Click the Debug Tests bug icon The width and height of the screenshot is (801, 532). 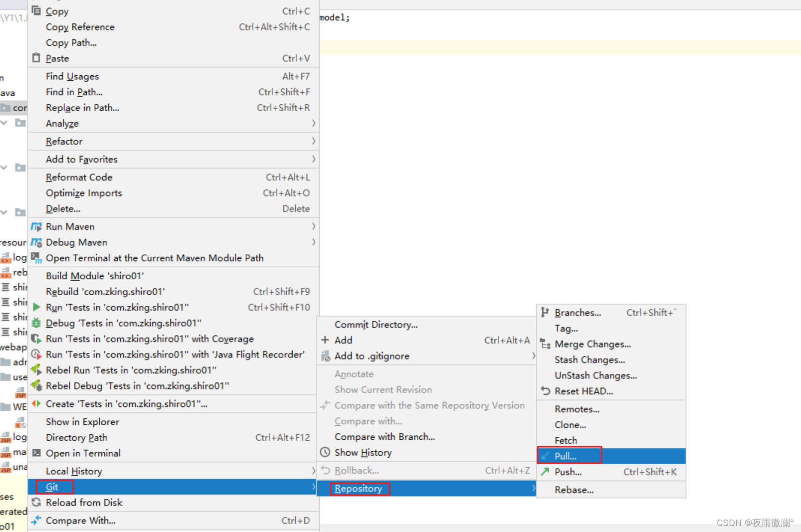point(36,323)
